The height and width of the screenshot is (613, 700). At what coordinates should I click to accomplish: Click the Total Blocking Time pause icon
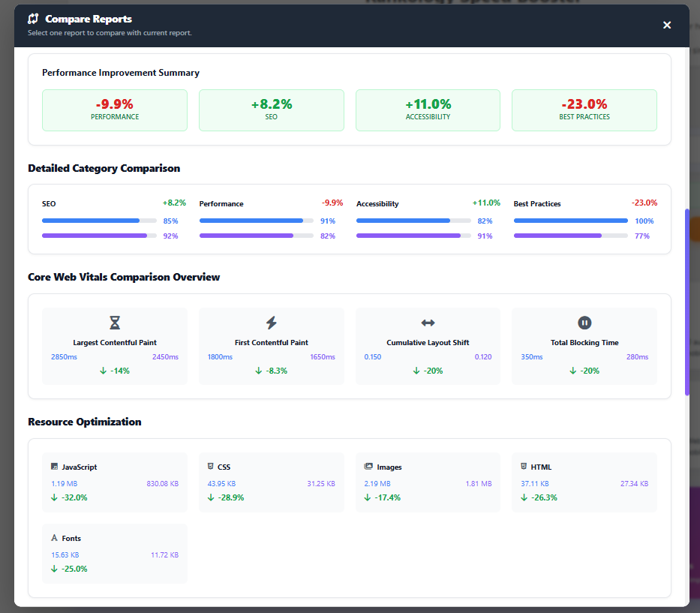[x=584, y=323]
